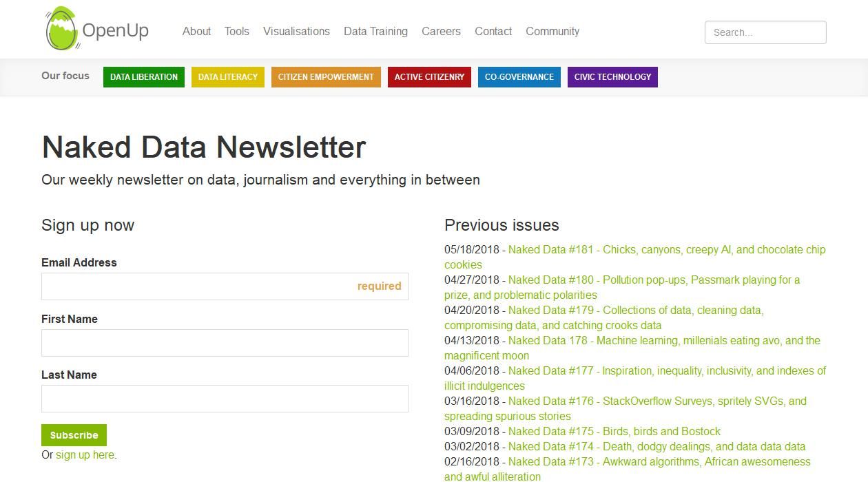
Task: Open Naked Data #175 Birds and Bostock issue
Action: [614, 432]
